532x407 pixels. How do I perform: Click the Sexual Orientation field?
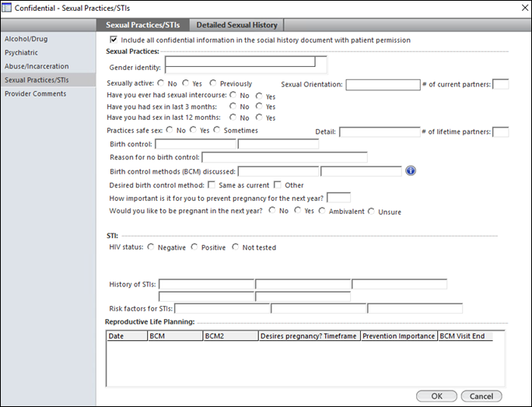click(383, 85)
